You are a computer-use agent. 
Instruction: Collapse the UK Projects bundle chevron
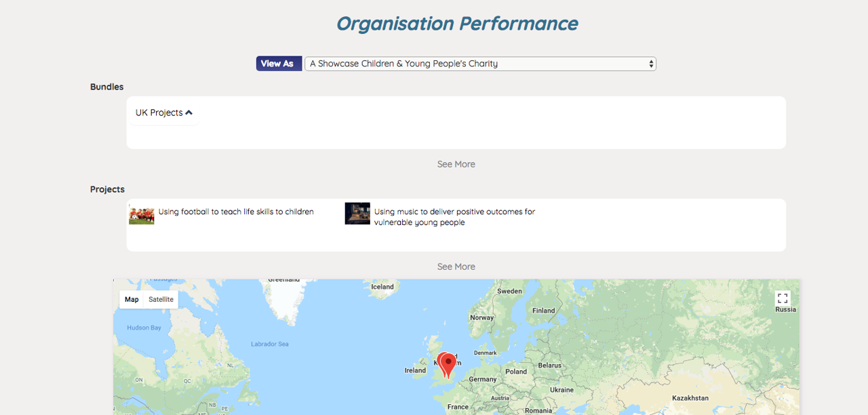tap(189, 113)
